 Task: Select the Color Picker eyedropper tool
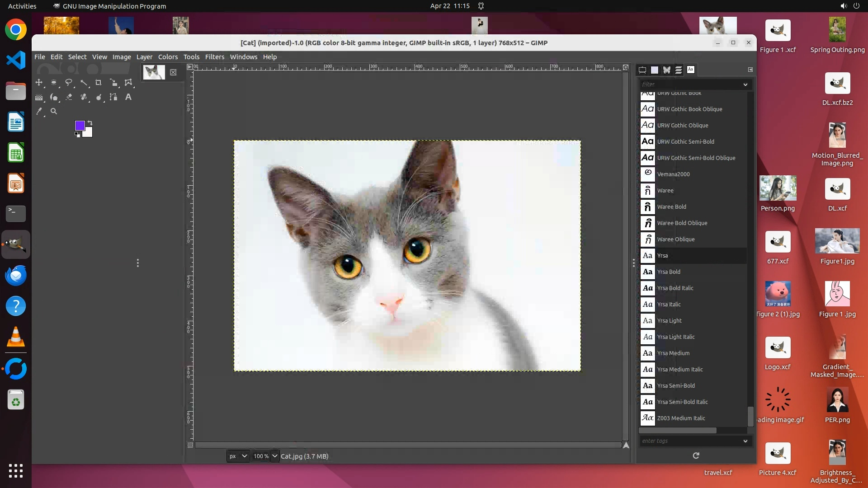click(39, 112)
